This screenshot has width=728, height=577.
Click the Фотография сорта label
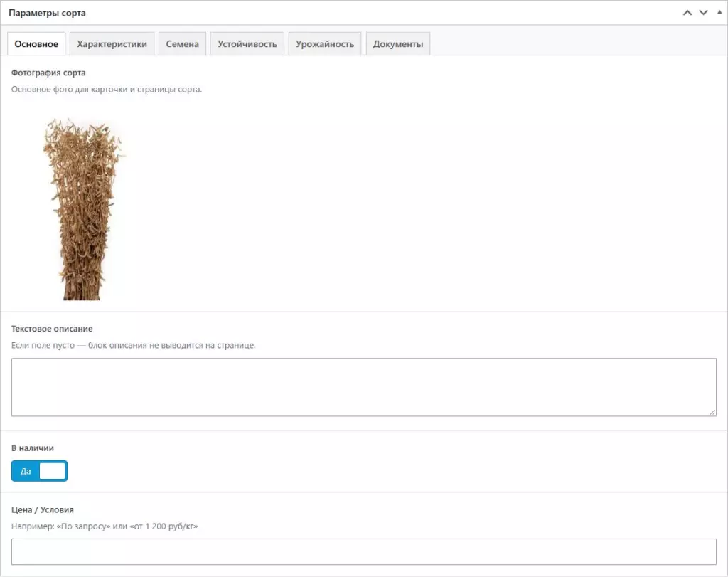[x=48, y=73]
